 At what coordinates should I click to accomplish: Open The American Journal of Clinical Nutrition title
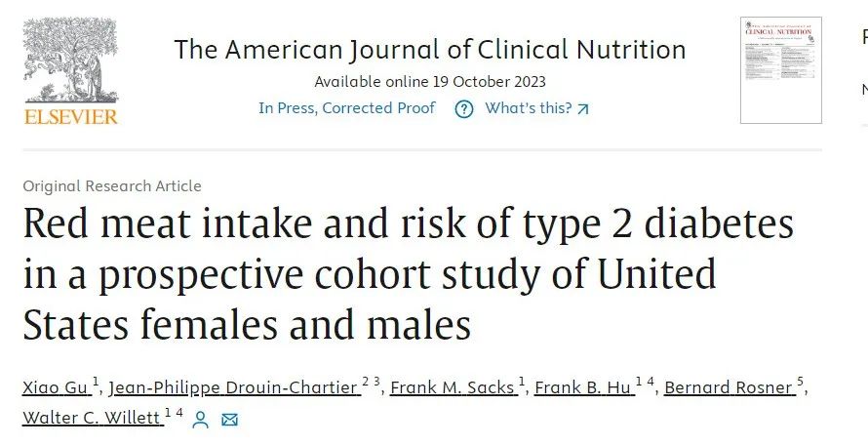[x=429, y=50]
